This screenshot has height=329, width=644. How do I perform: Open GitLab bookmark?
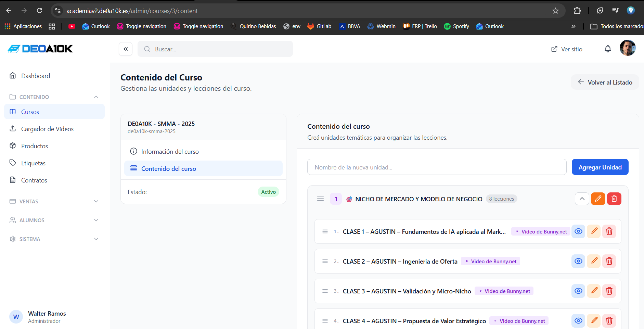point(319,26)
